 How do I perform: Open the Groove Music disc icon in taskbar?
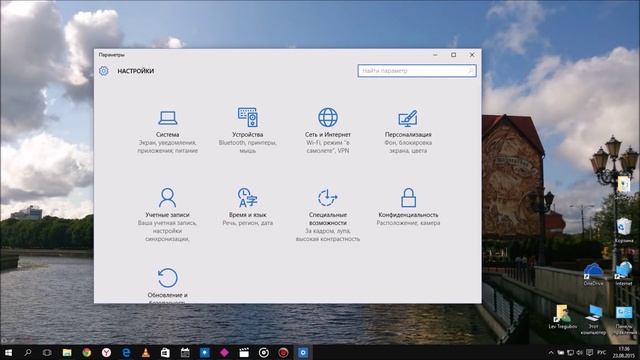point(264,352)
